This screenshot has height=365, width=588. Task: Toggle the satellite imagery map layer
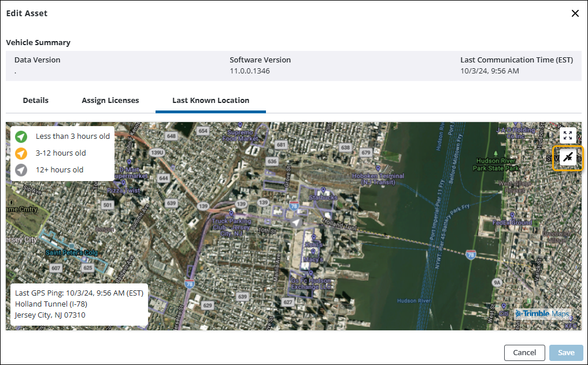pos(568,157)
